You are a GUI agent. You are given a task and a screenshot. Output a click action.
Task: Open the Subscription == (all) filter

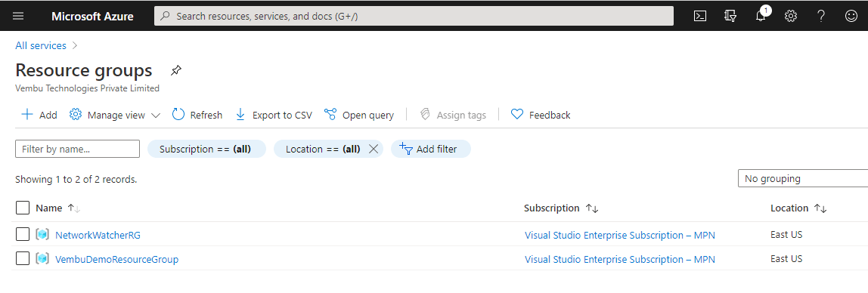tap(206, 149)
